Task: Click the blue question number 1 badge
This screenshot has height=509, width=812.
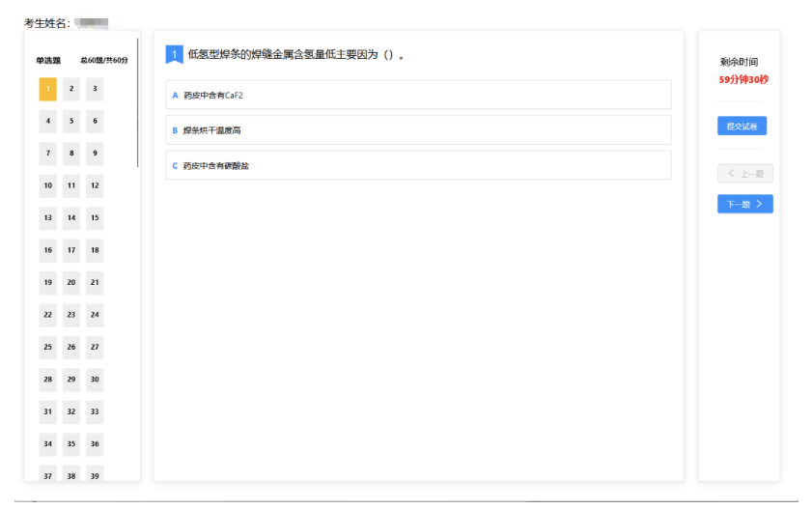Action: (x=175, y=55)
